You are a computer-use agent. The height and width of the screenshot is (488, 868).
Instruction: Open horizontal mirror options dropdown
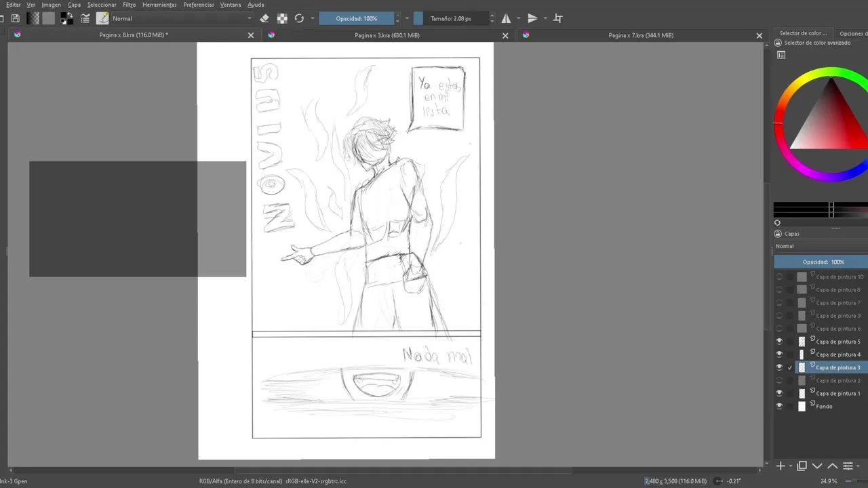[519, 18]
